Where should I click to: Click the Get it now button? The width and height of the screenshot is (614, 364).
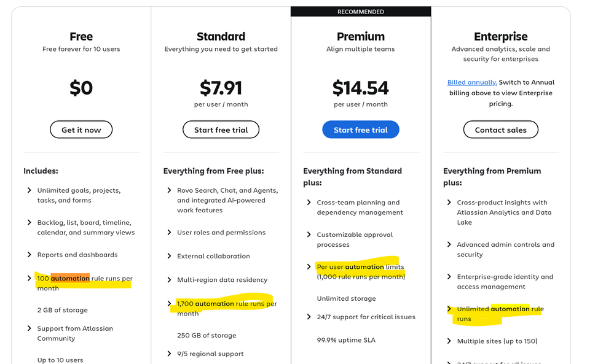(x=81, y=130)
